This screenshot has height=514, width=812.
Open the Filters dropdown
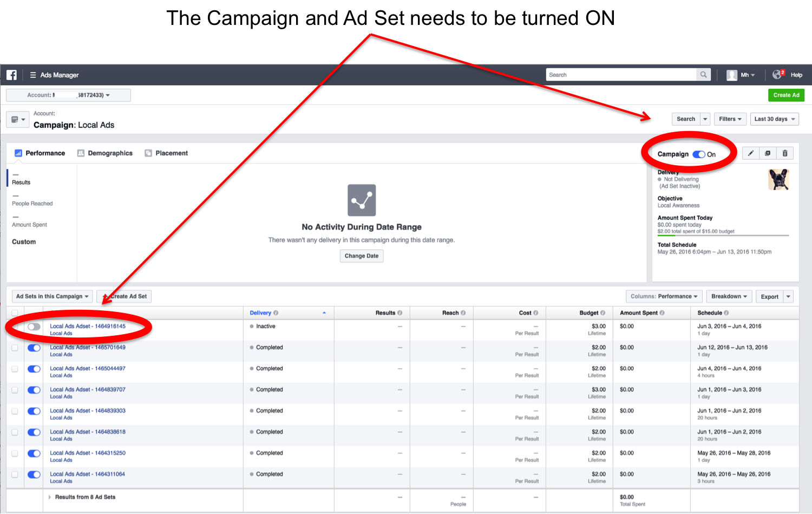[730, 119]
